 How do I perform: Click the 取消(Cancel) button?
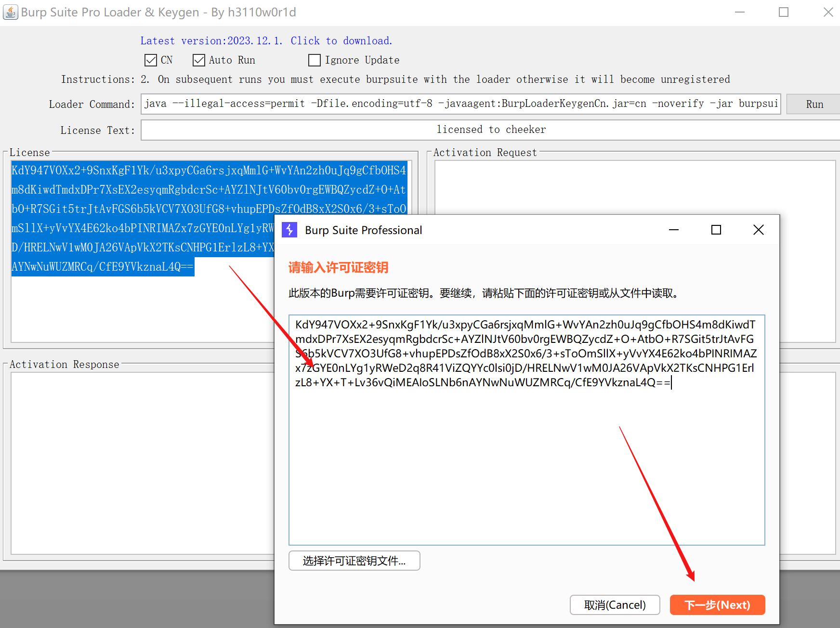pyautogui.click(x=615, y=605)
